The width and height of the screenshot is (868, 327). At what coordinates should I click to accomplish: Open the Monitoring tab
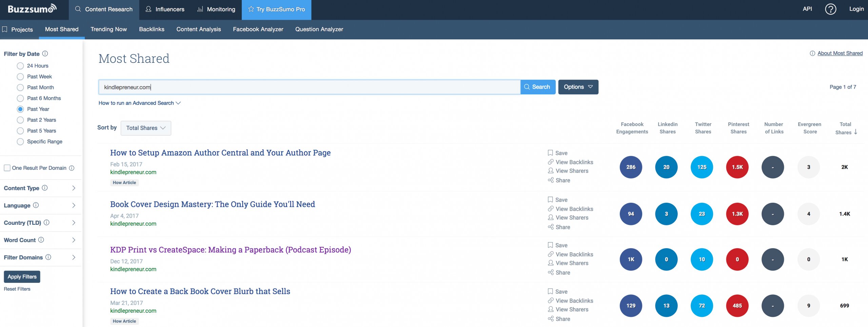pos(216,10)
